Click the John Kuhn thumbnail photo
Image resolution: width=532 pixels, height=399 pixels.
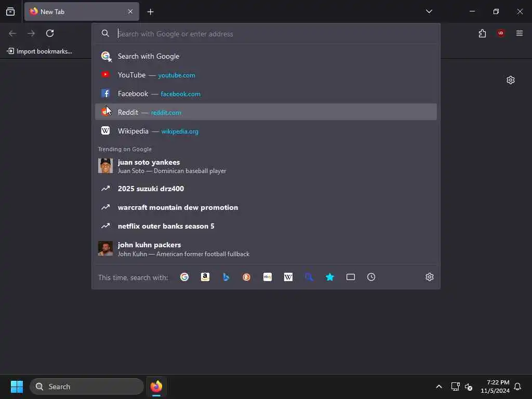[x=105, y=249]
